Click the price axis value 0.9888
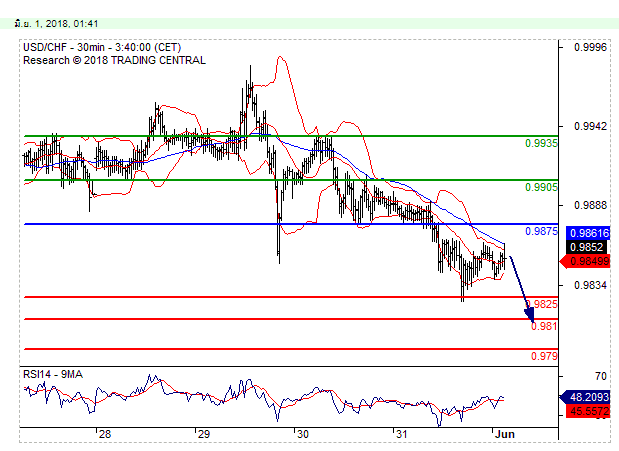The image size is (619, 451). tap(590, 205)
